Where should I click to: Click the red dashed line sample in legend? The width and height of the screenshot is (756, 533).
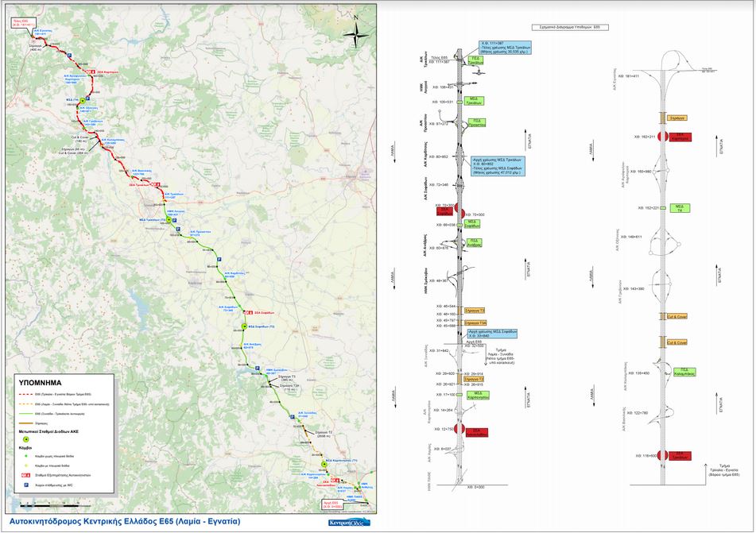[26, 394]
